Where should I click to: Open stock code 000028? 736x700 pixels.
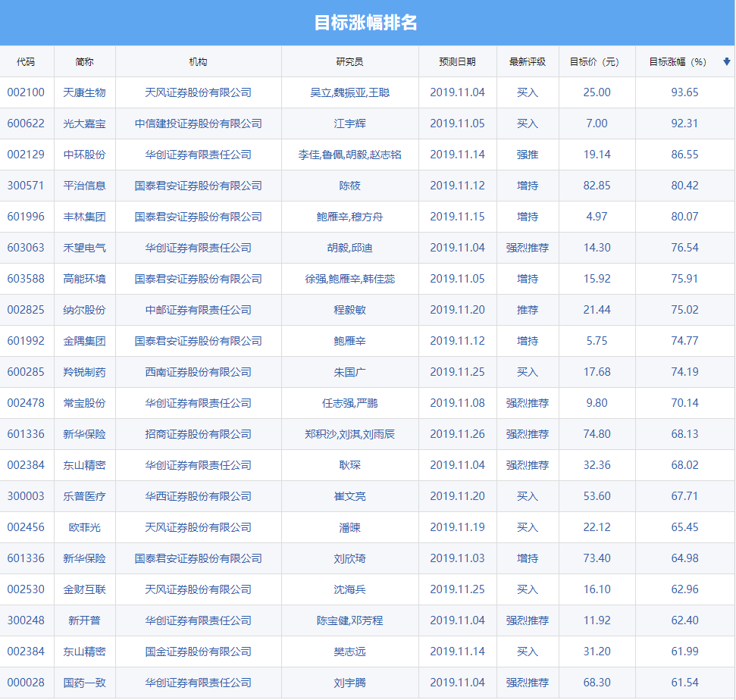click(x=26, y=682)
